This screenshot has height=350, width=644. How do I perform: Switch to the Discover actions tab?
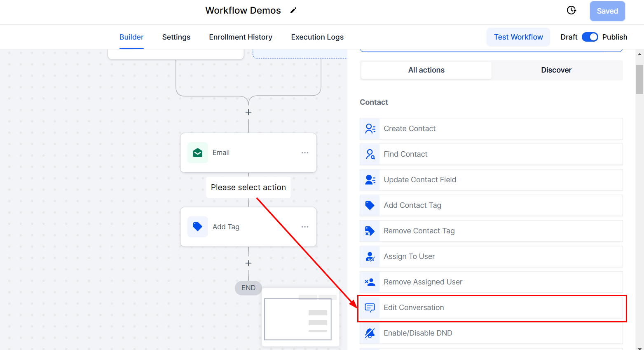coord(556,70)
